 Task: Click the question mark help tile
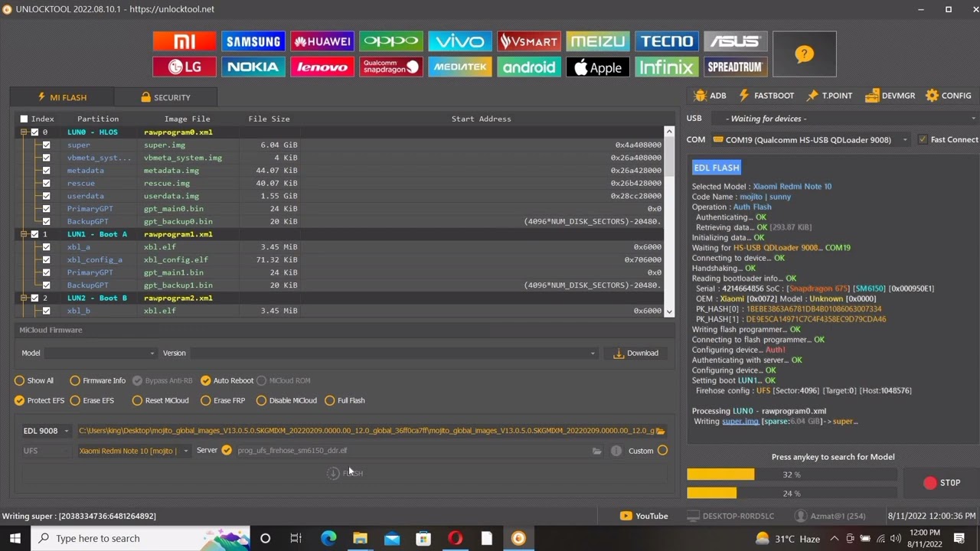click(x=805, y=54)
